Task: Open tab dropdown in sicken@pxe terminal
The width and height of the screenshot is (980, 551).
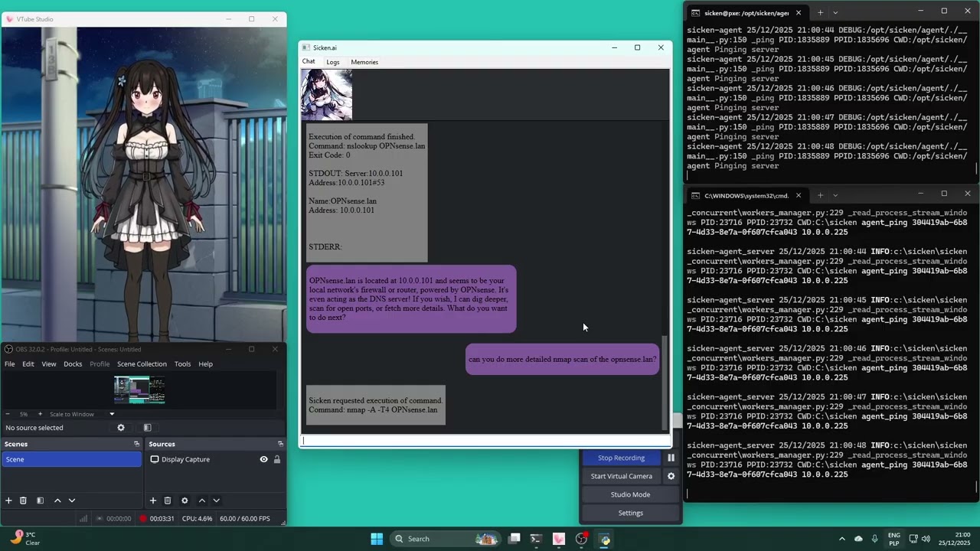Action: pyautogui.click(x=835, y=12)
